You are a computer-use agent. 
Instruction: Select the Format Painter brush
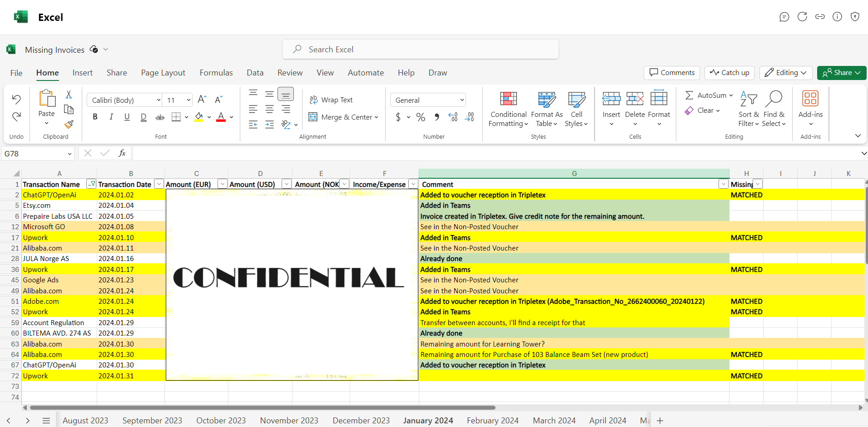click(x=69, y=124)
